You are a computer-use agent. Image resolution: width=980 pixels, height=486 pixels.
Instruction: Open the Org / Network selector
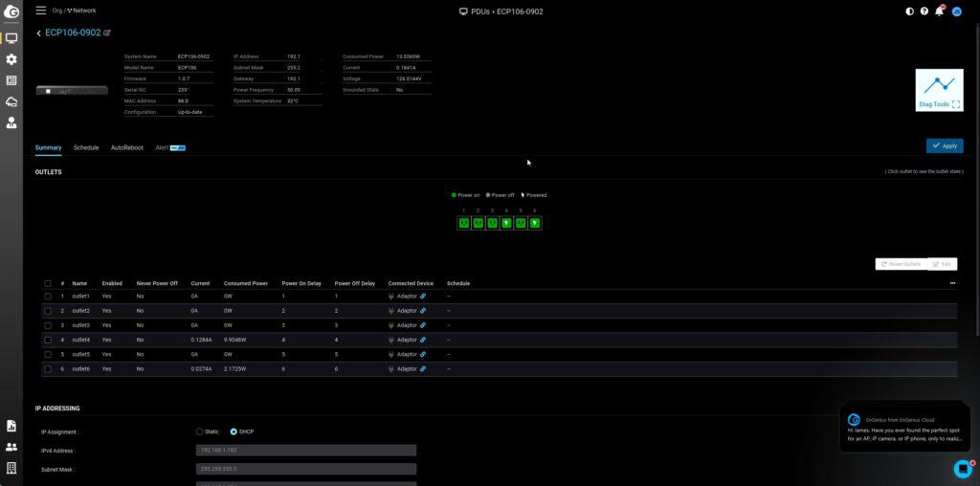74,11
